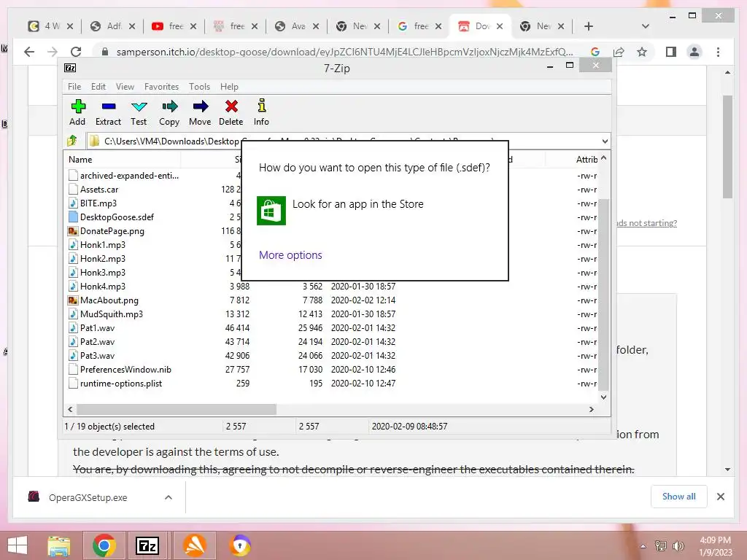Viewport: 747px width, 560px height.
Task: Open the Help menu in 7-Zip
Action: pyautogui.click(x=229, y=87)
